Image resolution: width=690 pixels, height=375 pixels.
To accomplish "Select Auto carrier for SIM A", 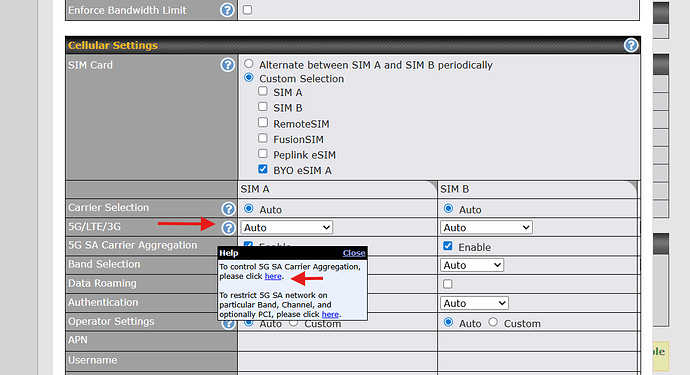I will coord(249,208).
